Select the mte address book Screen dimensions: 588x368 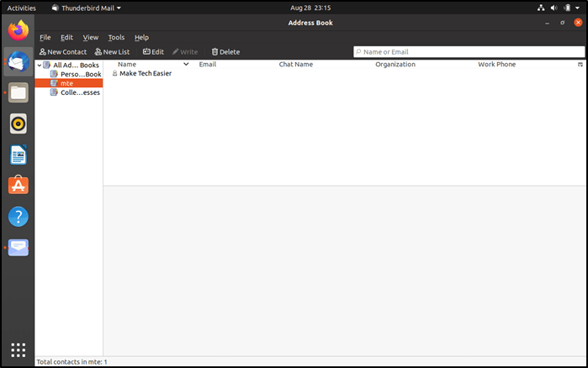click(69, 83)
